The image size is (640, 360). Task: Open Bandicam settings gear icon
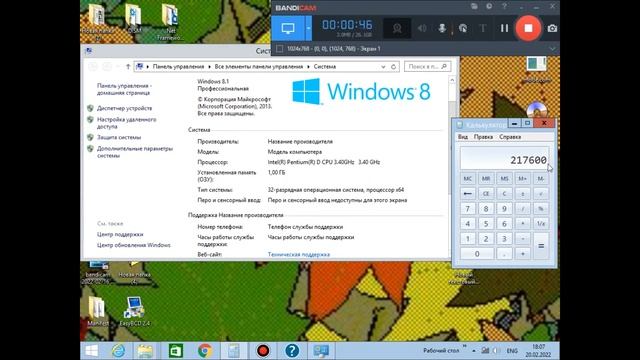489,7
